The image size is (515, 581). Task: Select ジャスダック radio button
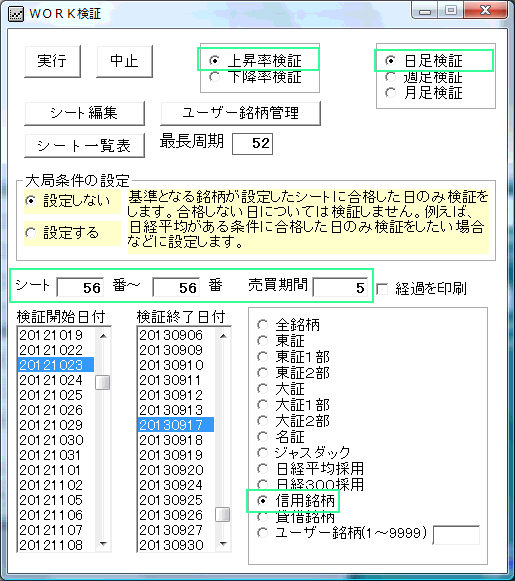304,452
